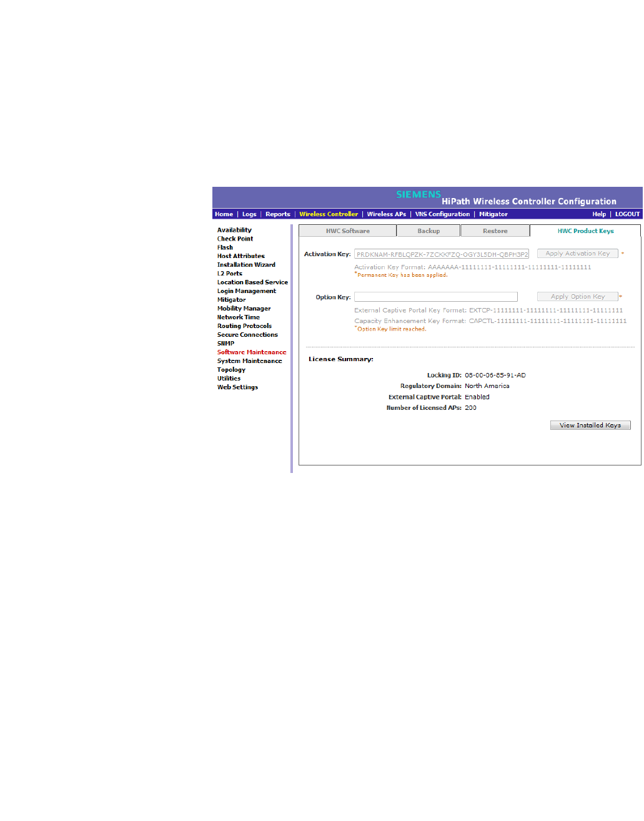644x821 pixels.
Task: Open Login Management in the sidebar
Action: [247, 291]
